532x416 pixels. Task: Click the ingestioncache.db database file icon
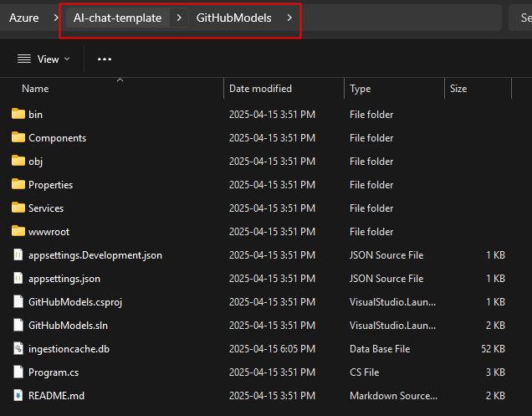click(x=18, y=348)
